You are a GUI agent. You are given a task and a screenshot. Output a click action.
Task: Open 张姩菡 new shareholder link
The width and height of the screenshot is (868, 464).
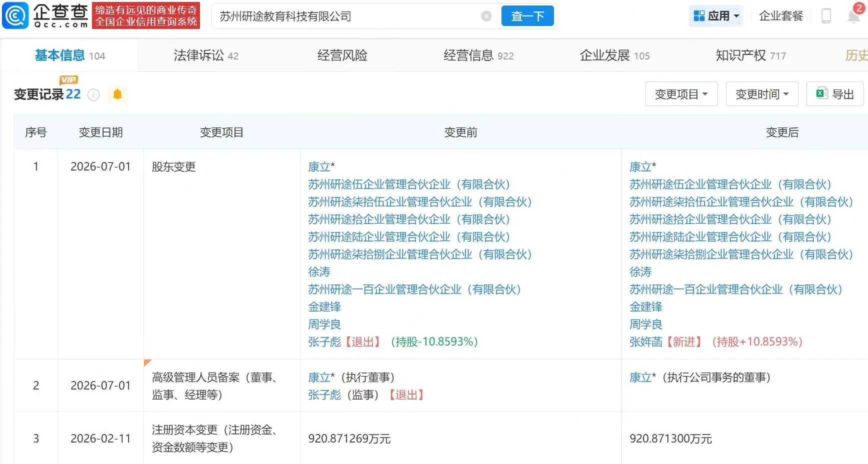tap(646, 341)
